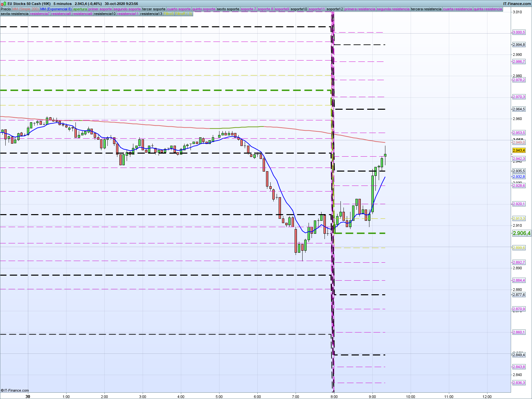The height and width of the screenshot is (399, 532).
Task: Click the 2.970,3 price axis tag
Action: pos(519,97)
